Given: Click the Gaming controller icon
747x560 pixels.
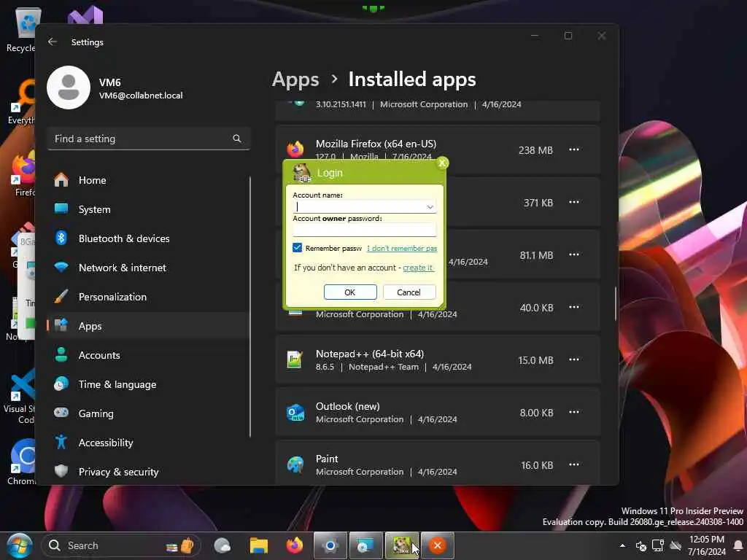Looking at the screenshot, I should (61, 413).
